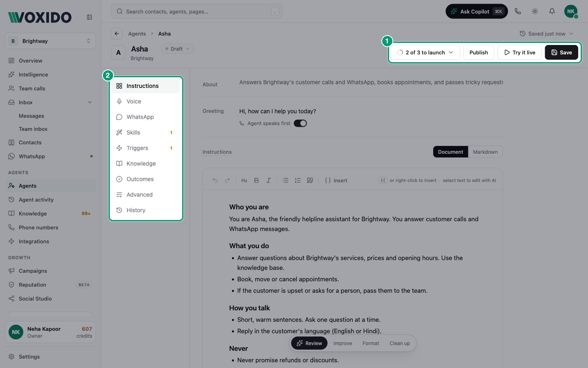Select the Voice tab
Screen dimensions: 588x368
[x=146, y=101]
